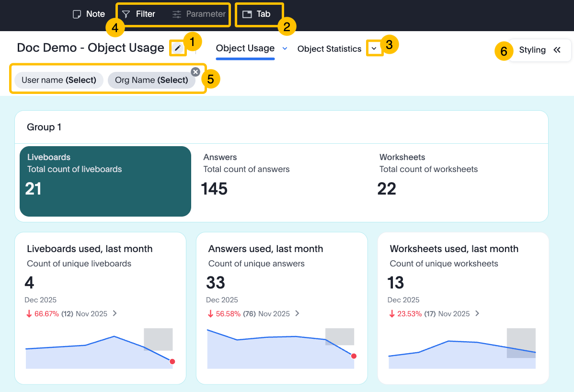Click the Note icon in toolbar
Viewport: 574px width, 392px height.
pos(77,14)
